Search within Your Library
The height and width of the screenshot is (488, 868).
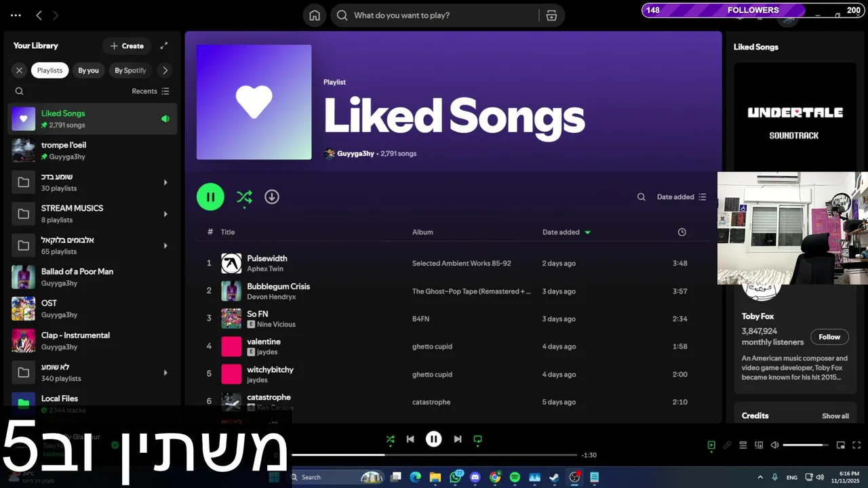click(19, 91)
